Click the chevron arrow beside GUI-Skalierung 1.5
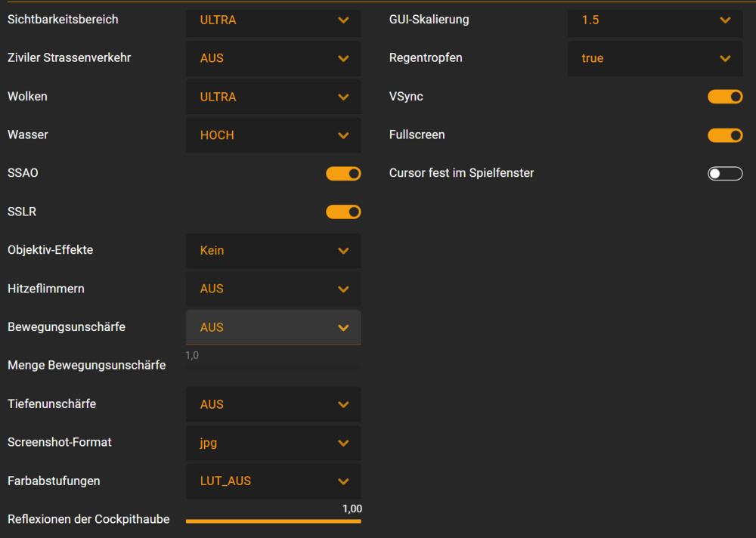Image resolution: width=756 pixels, height=538 pixels. (x=725, y=20)
